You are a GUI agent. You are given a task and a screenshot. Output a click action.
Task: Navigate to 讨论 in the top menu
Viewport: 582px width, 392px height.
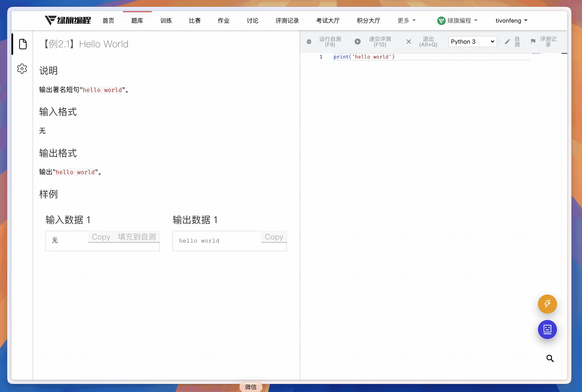[252, 21]
